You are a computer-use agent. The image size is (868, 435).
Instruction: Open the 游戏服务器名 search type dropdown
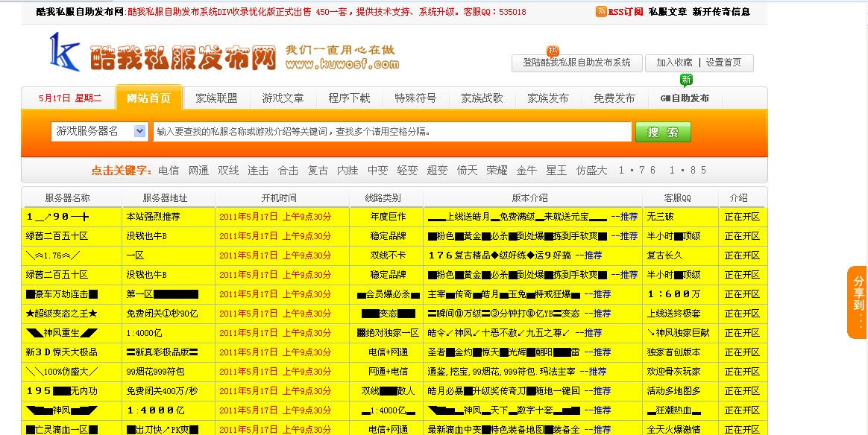[x=100, y=131]
